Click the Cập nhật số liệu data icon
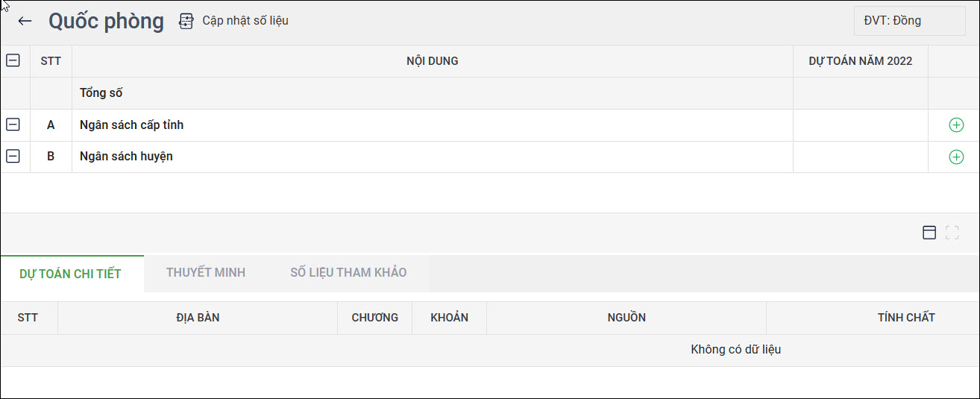 pyautogui.click(x=186, y=21)
